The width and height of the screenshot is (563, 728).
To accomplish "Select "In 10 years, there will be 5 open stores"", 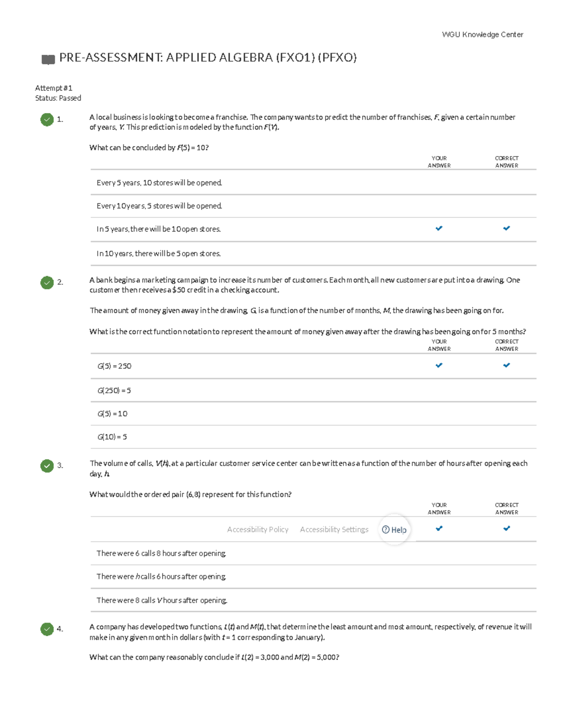I will [x=159, y=254].
